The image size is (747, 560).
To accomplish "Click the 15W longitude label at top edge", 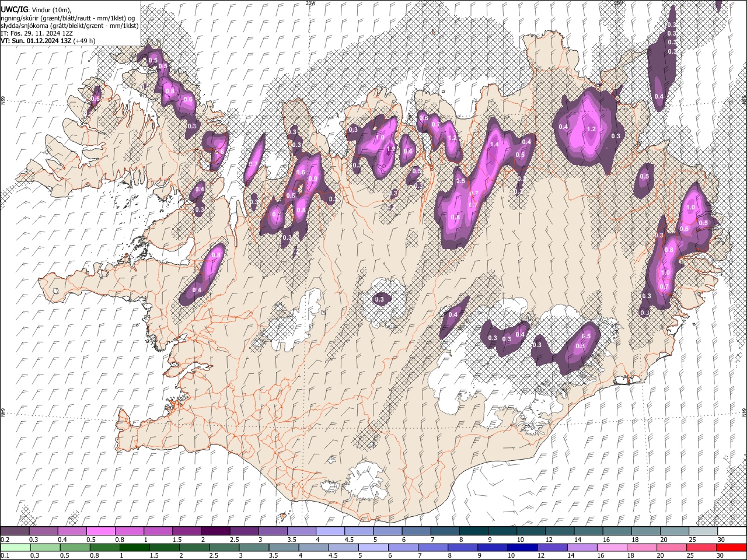I will [x=619, y=3].
